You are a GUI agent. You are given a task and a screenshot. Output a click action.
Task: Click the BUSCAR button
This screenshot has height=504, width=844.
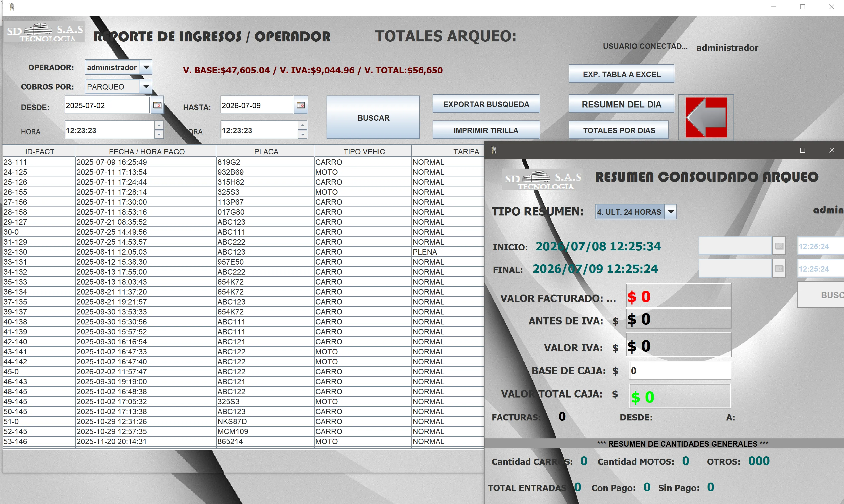click(x=373, y=117)
